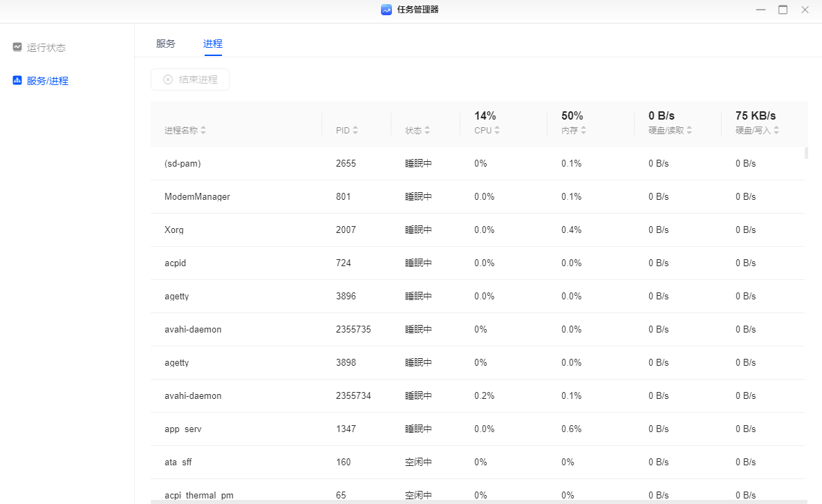Click the 75 KB/s disk write header value
The image size is (822, 504).
point(756,115)
